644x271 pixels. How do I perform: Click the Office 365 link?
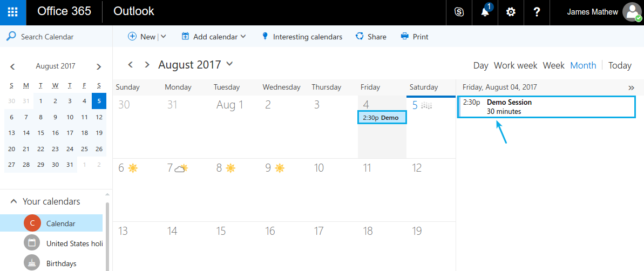point(64,11)
